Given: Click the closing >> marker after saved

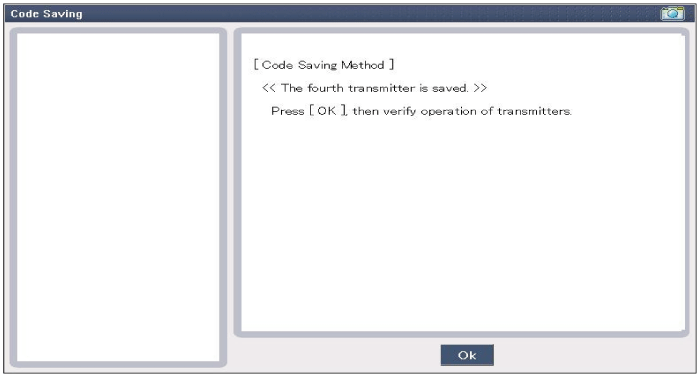Looking at the screenshot, I should (480, 88).
